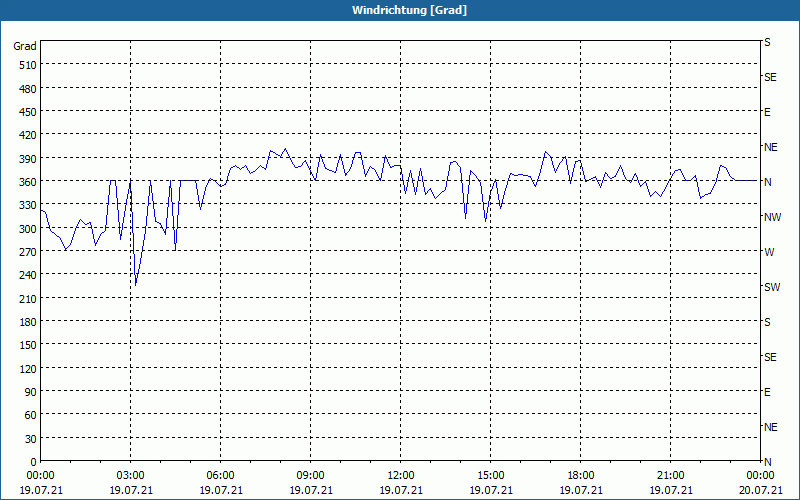The image size is (800, 500).
Task: Select the SW compass label on right axis
Action: pyautogui.click(x=772, y=287)
